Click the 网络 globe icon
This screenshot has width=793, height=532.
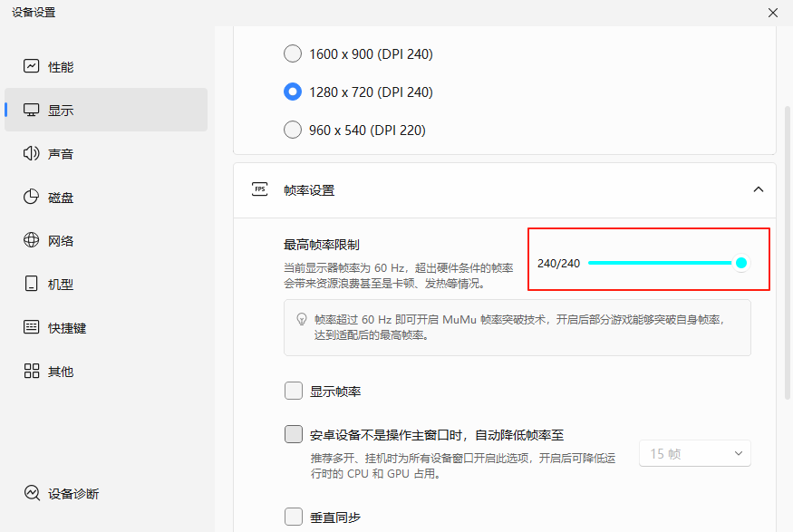click(x=32, y=240)
